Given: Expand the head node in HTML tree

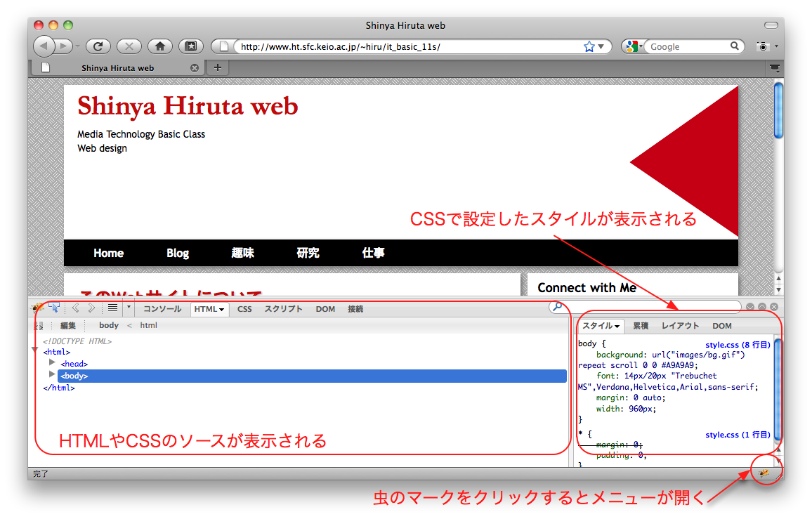Looking at the screenshot, I should point(52,362).
